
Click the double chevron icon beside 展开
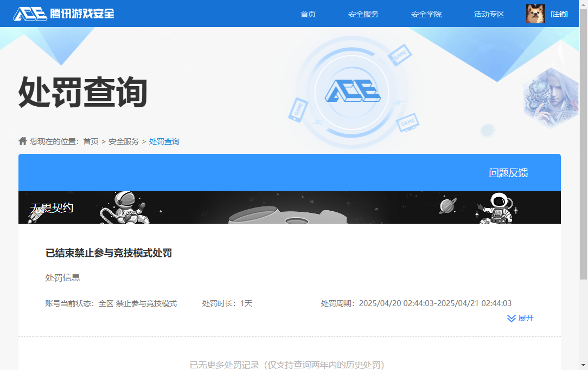coord(511,318)
